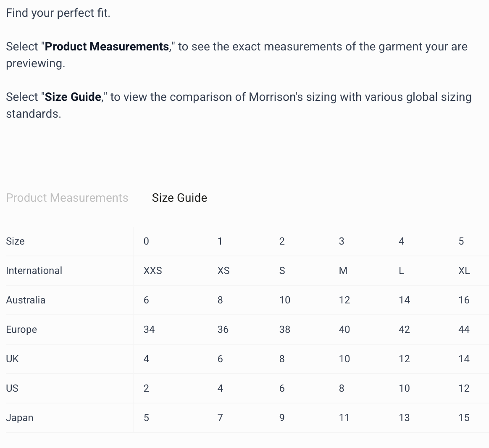
Task: Switch to the Product Measurements tab
Action: [67, 198]
